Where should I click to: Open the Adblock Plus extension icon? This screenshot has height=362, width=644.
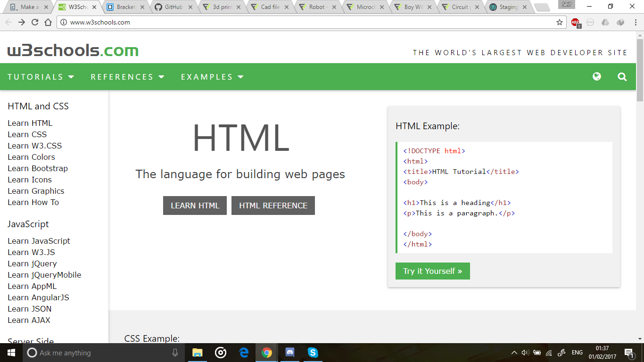tap(576, 23)
